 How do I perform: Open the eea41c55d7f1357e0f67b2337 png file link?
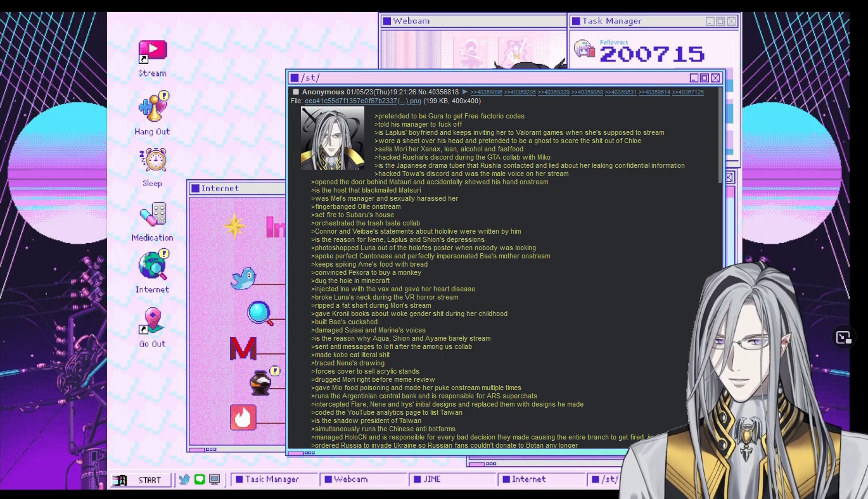(x=363, y=101)
